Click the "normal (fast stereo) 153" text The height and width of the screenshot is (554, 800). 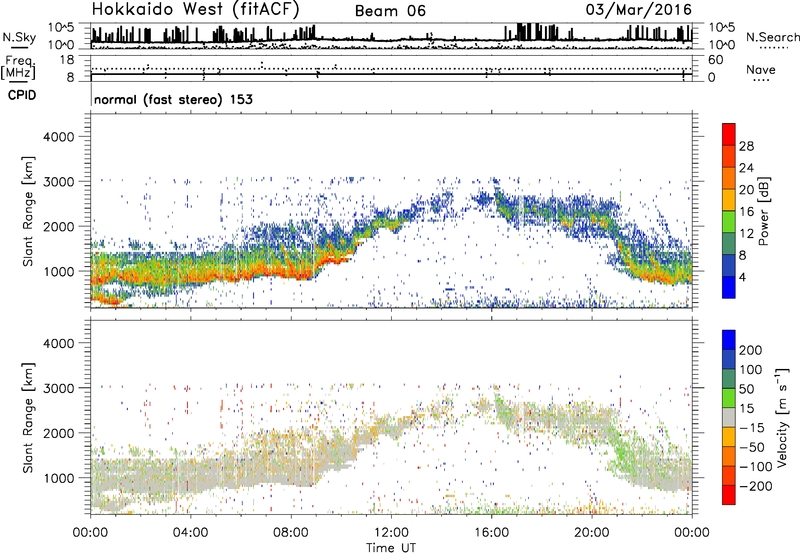click(x=173, y=99)
